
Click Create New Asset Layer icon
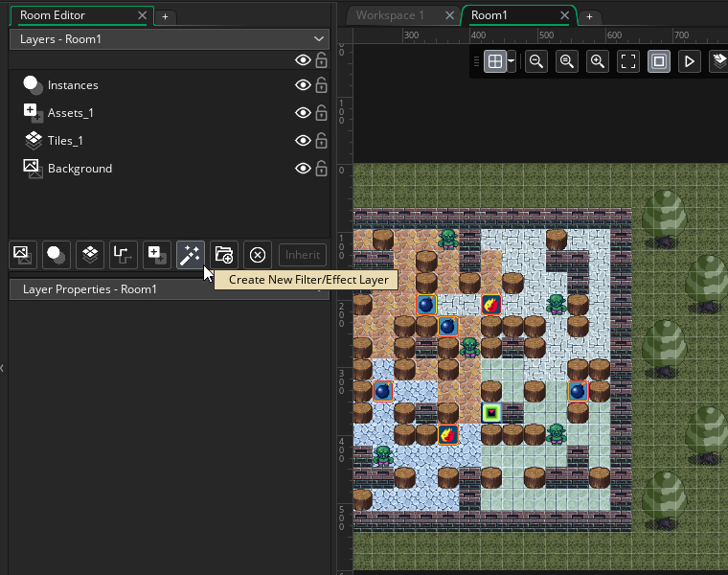pos(156,255)
